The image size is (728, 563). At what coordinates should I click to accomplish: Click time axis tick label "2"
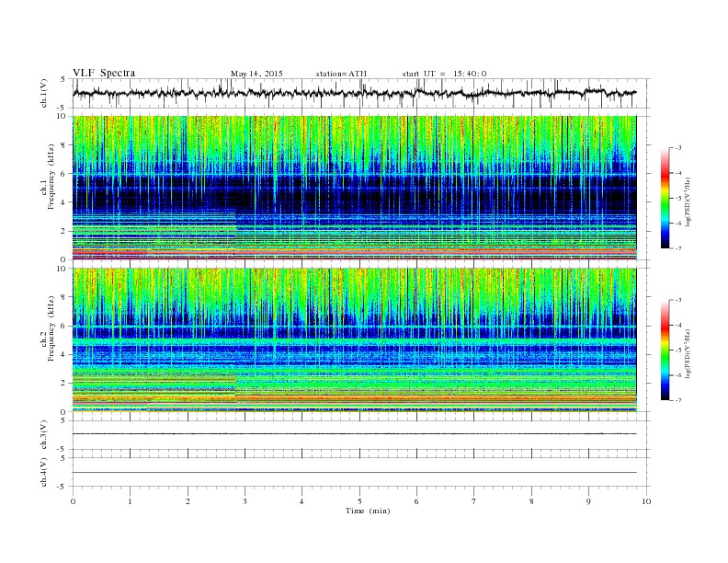[188, 501]
